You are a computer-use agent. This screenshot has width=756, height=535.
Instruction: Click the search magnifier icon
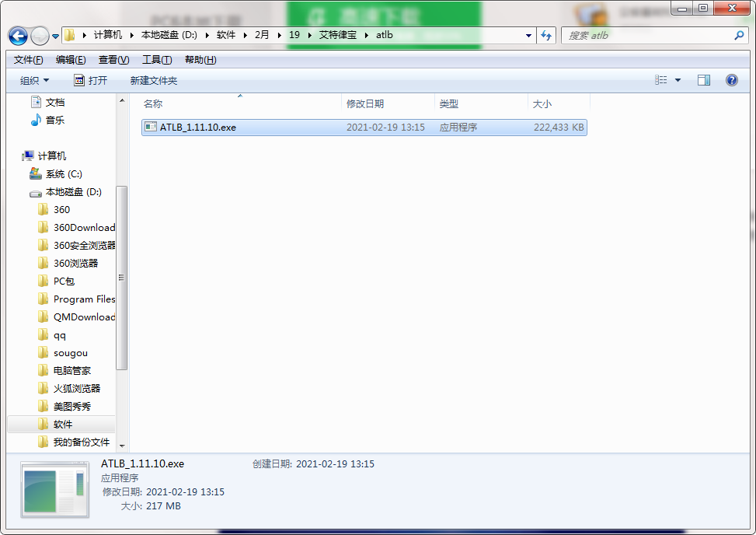point(739,36)
